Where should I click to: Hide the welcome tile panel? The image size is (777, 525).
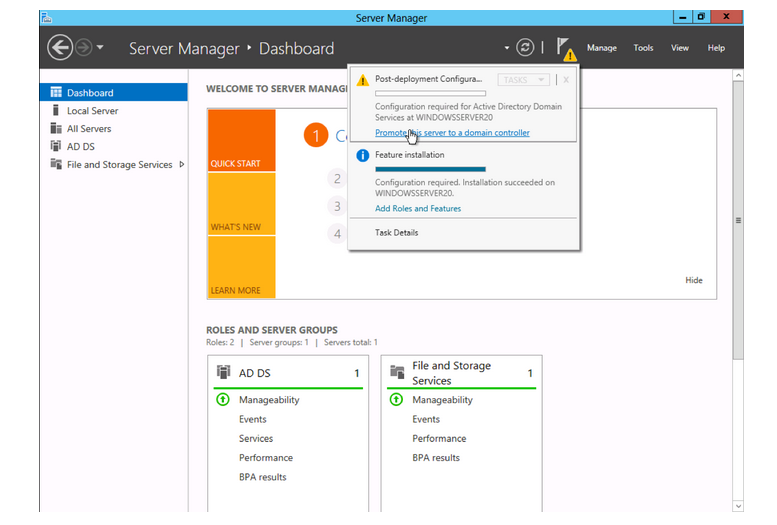coord(693,281)
